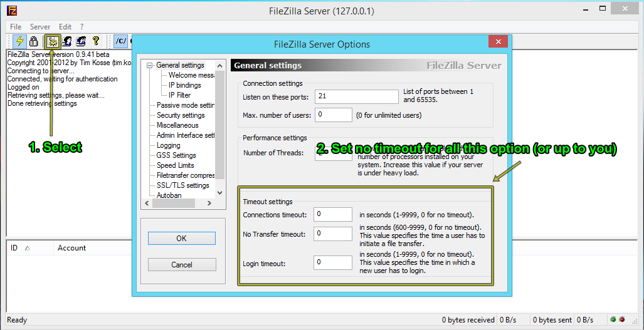Select IP bindings in the options tree
The image size is (644, 330).
pyautogui.click(x=185, y=85)
